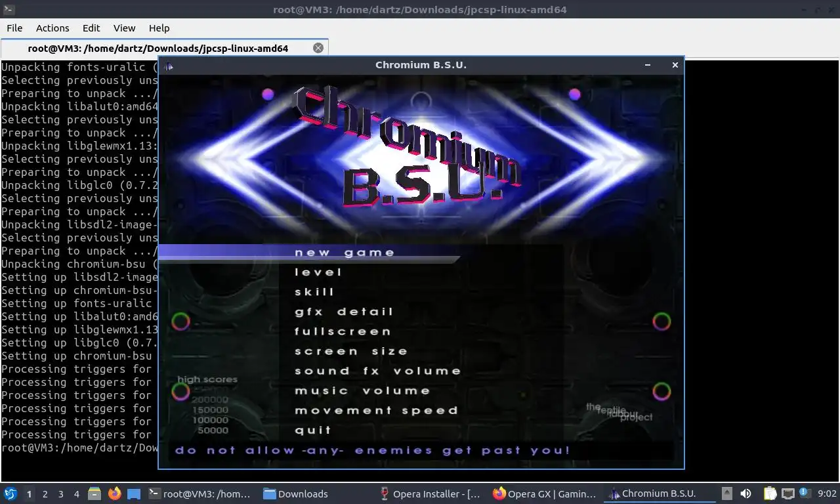Open the Lubuntu application menu
Screen dimensions: 840x504
(10, 493)
